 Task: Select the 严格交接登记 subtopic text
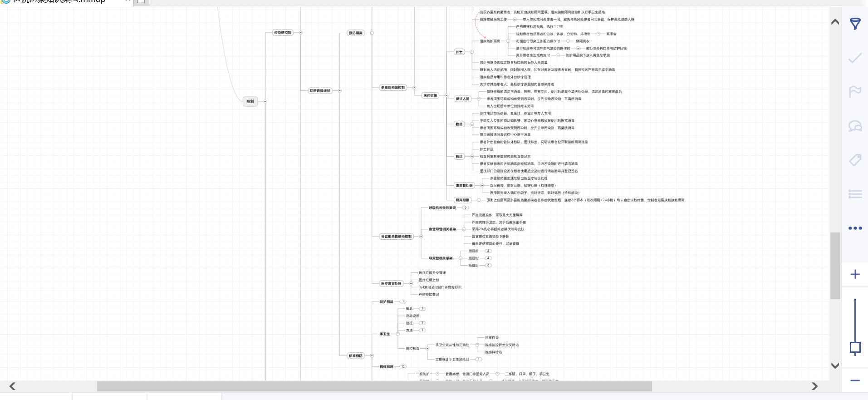(x=429, y=295)
